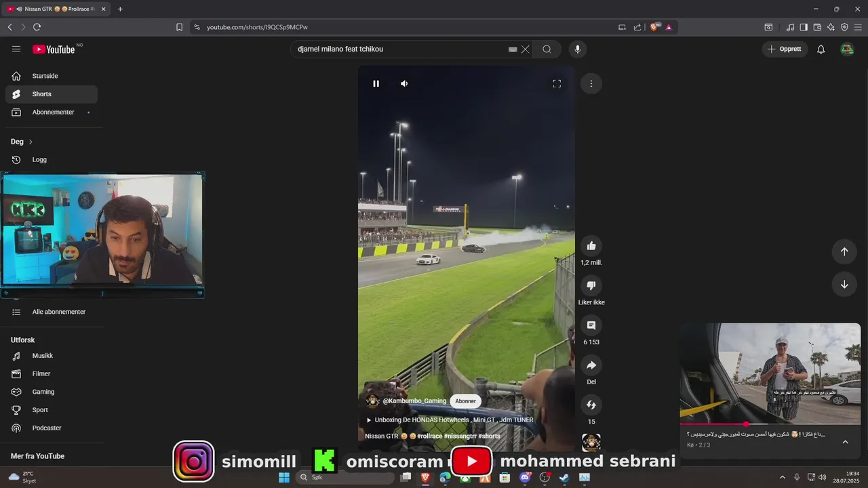Seek in the miniplayer progress bar

770,424
